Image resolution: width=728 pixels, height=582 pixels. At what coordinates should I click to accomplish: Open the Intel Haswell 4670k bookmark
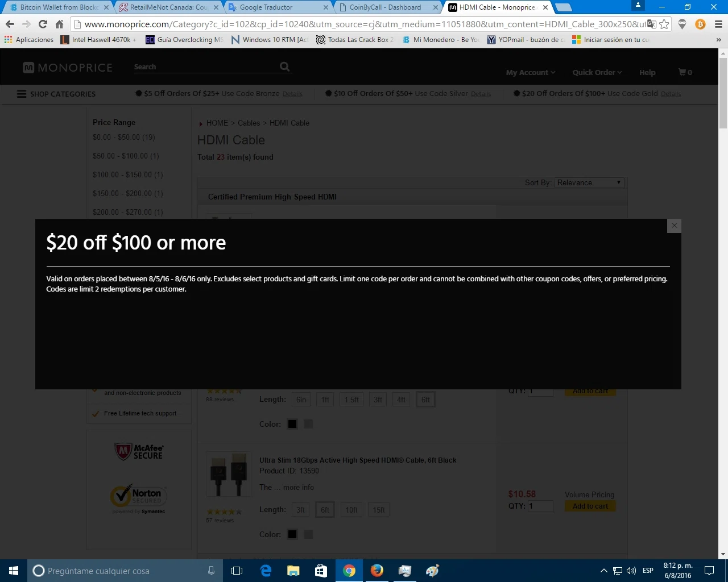tap(99, 40)
